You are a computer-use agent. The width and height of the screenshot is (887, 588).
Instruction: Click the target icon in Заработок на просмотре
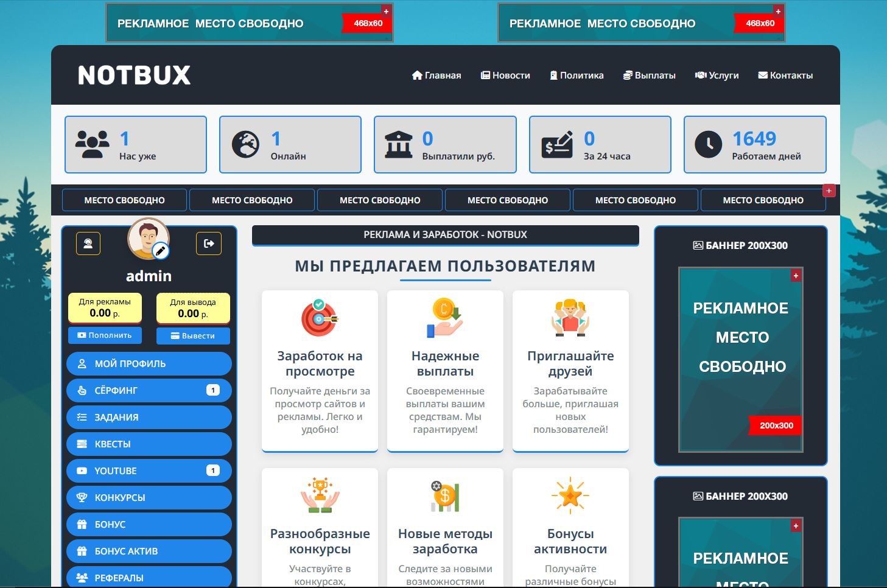320,318
